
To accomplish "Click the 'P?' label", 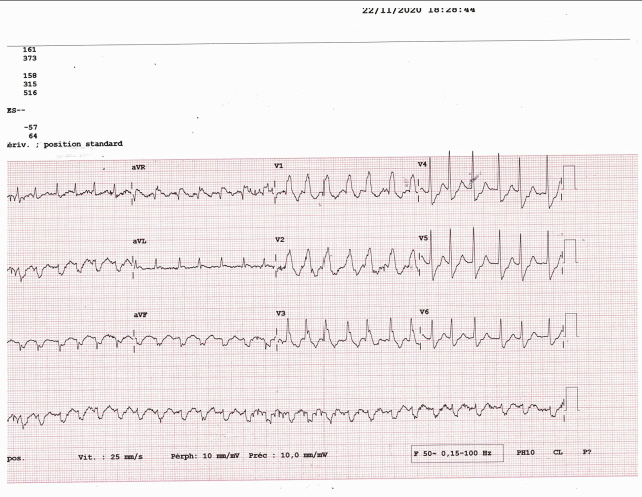I will (587, 452).
